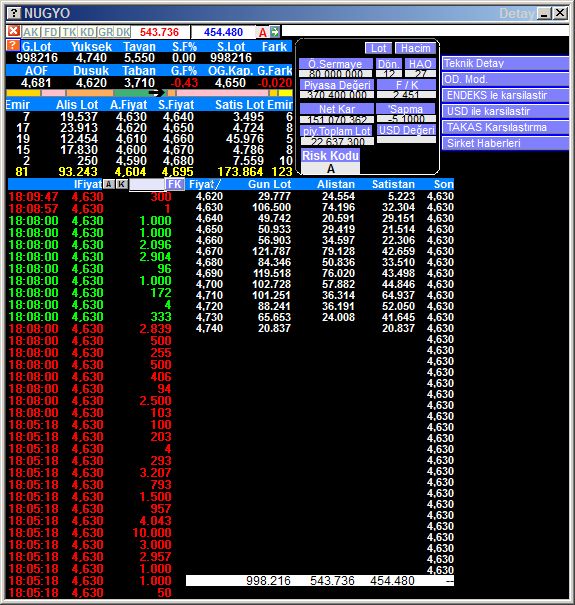
Task: Toggle the small A filter button near IFiyat
Action: (x=109, y=184)
